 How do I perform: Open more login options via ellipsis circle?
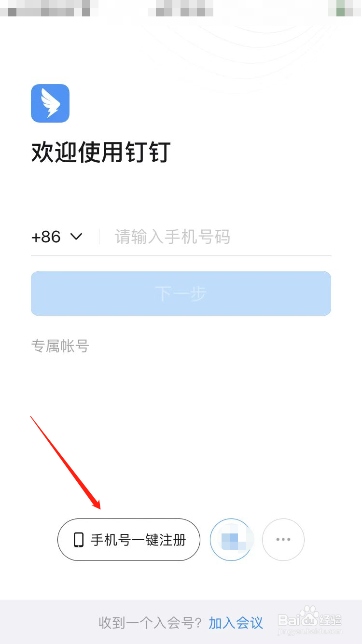283,540
